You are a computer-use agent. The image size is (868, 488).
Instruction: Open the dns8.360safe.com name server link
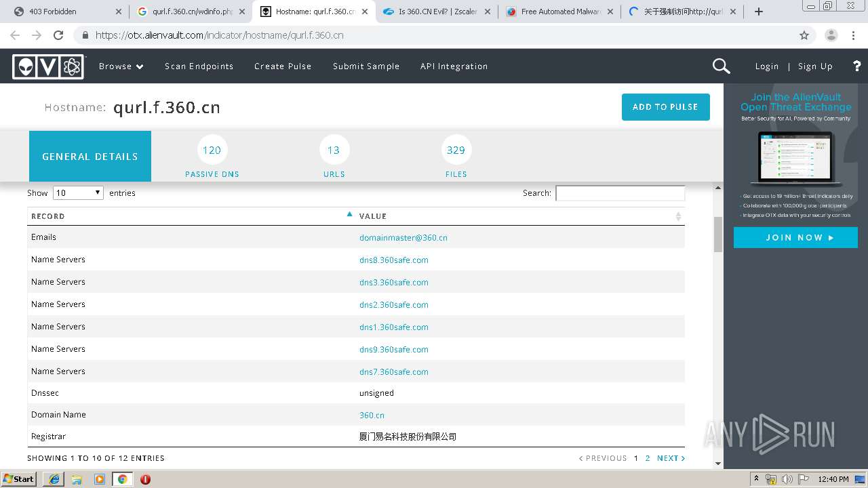click(394, 260)
